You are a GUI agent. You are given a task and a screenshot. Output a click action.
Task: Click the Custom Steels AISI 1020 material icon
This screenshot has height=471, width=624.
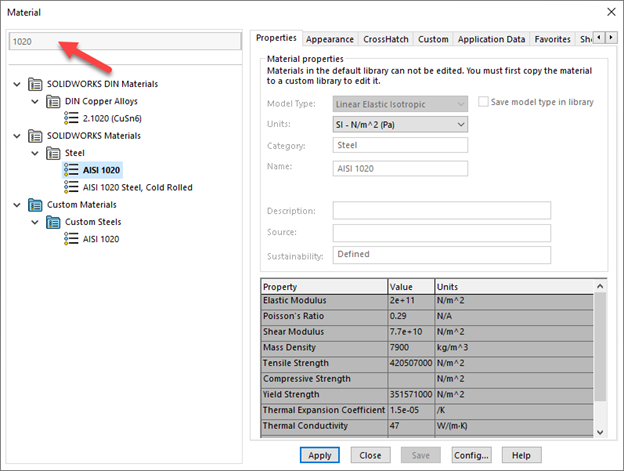(x=71, y=239)
